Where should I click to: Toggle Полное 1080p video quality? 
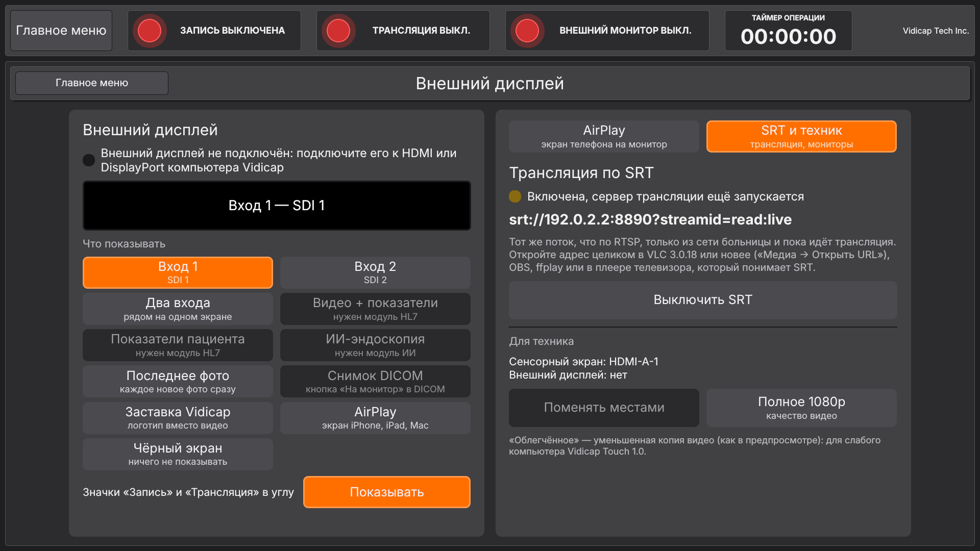tap(801, 408)
